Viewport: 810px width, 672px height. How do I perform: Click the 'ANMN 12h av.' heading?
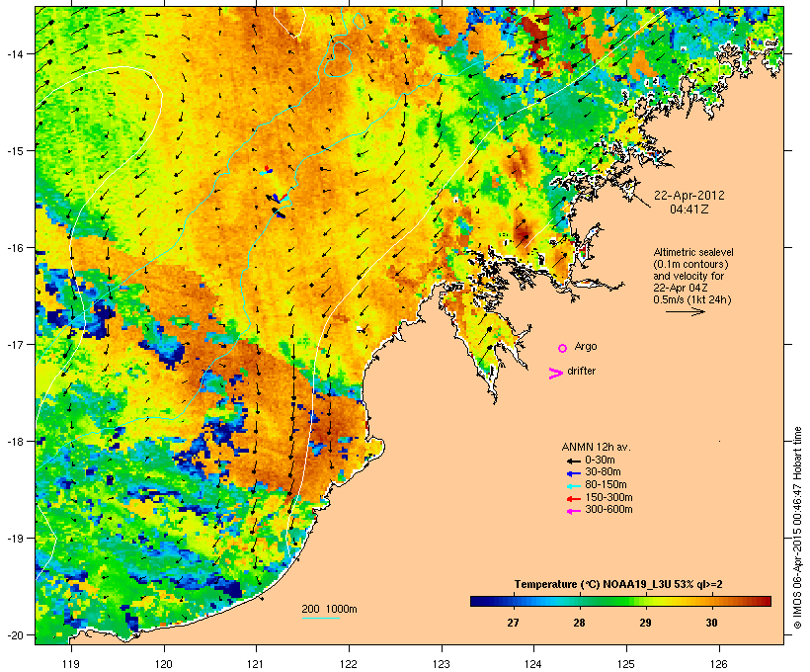point(596,447)
